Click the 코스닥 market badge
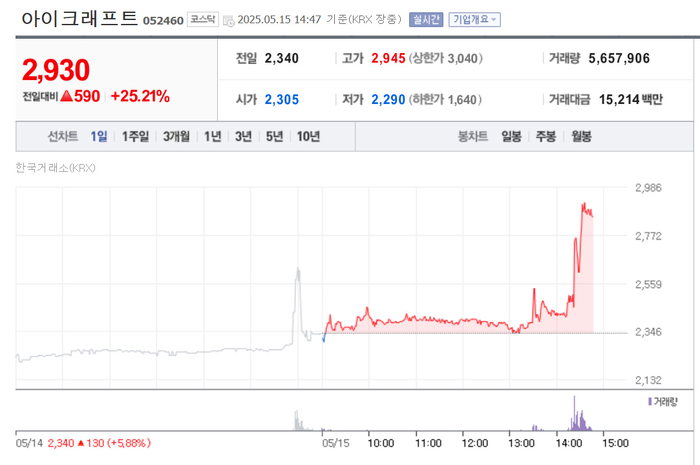 [203, 20]
